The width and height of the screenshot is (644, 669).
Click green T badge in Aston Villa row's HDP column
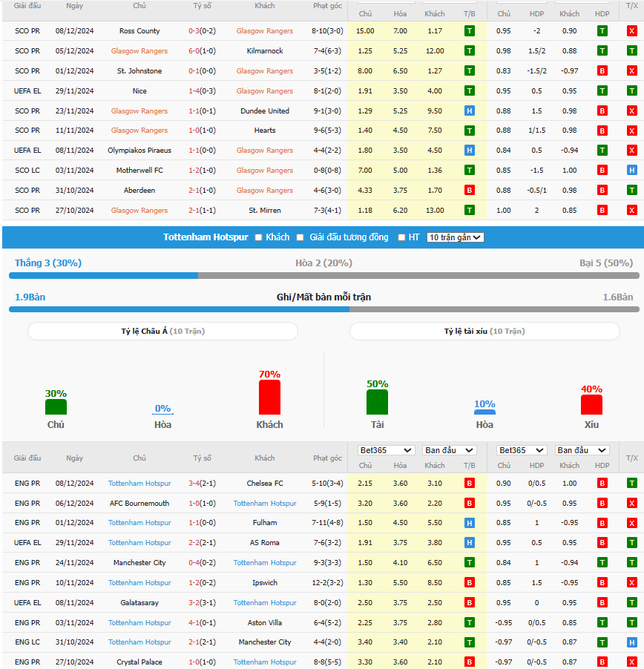coord(602,623)
